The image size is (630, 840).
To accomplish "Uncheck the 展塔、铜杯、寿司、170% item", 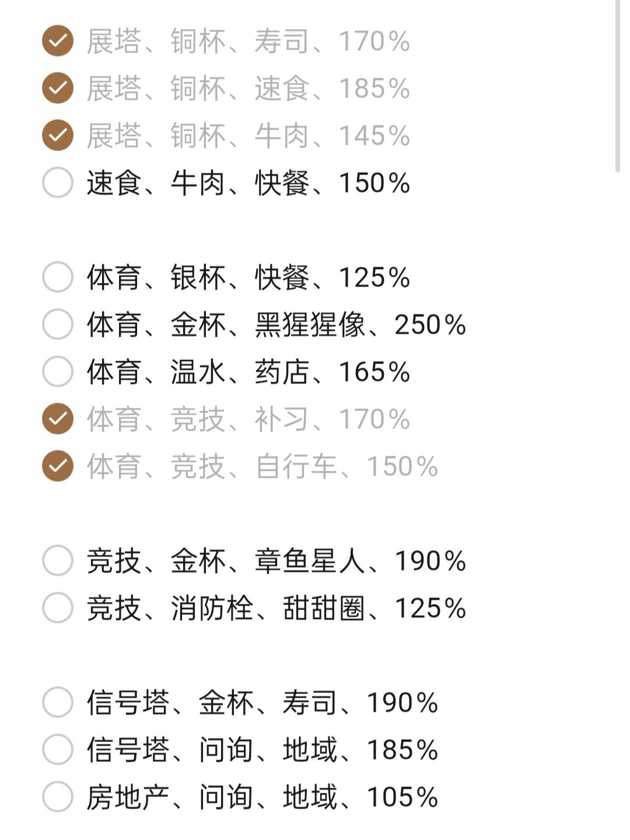I will point(58,41).
